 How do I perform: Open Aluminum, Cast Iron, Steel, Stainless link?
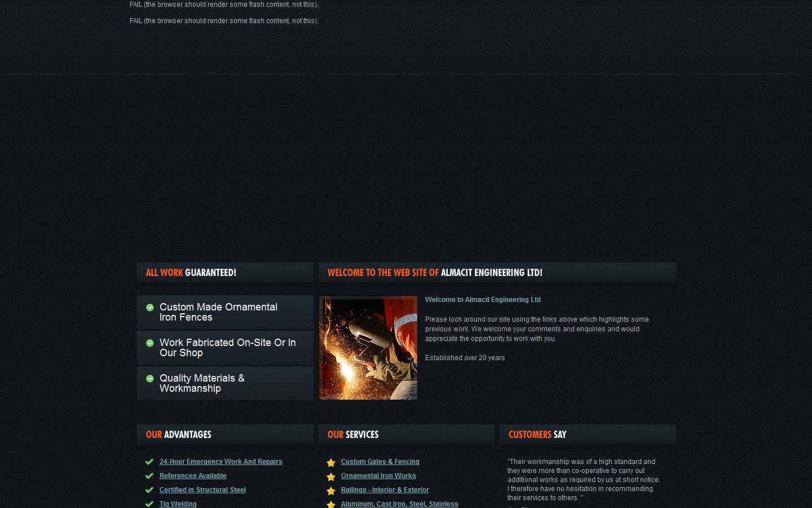399,503
